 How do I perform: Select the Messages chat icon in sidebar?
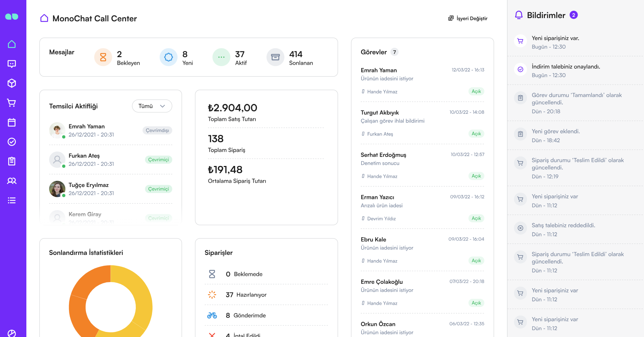pos(12,64)
